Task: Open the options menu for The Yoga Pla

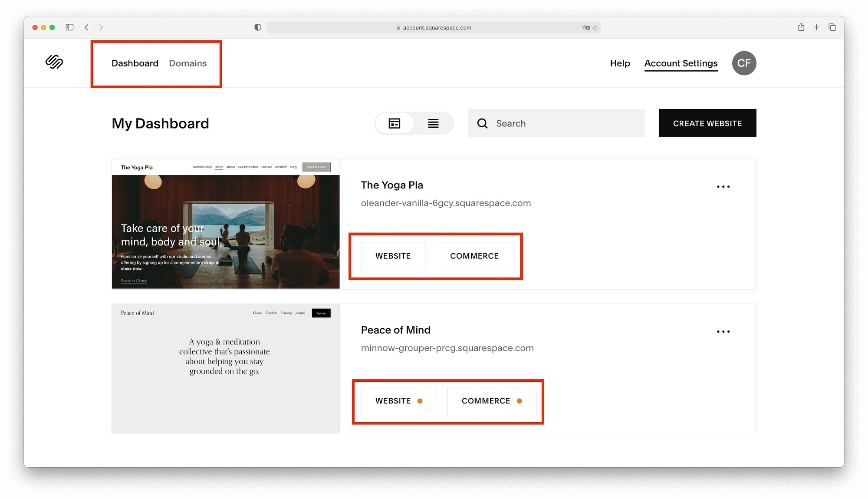Action: pyautogui.click(x=723, y=186)
